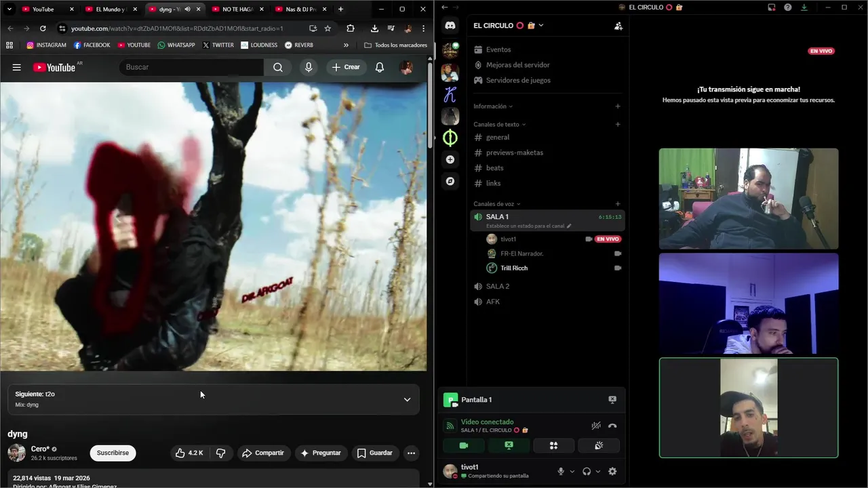Toggle Discord camera on or off
This screenshot has height=488, width=868.
point(464,445)
